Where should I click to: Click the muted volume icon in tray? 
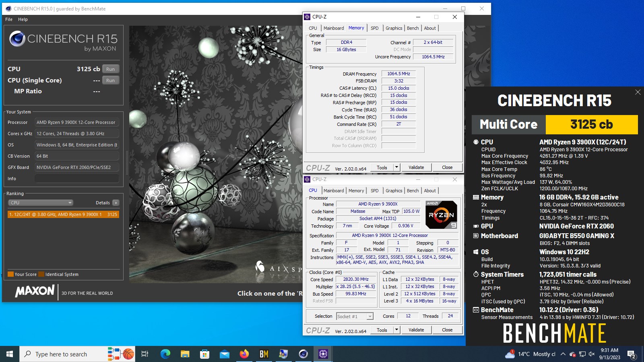click(591, 354)
